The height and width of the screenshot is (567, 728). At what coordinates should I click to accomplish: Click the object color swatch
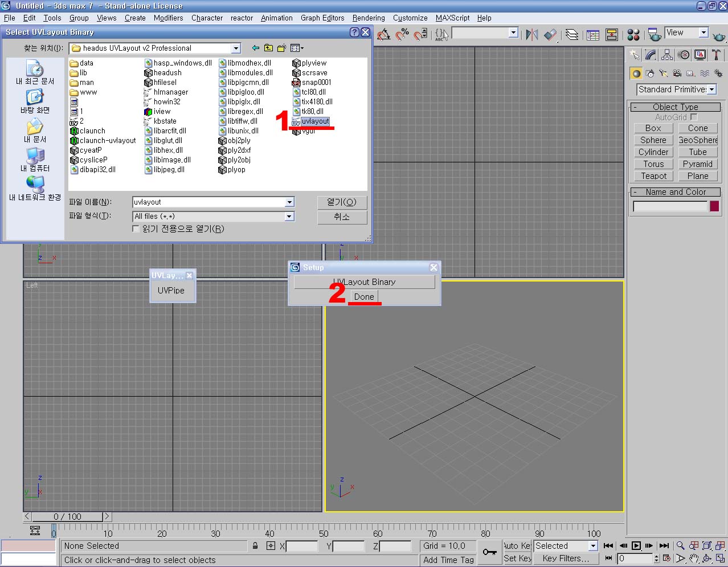[x=714, y=206]
